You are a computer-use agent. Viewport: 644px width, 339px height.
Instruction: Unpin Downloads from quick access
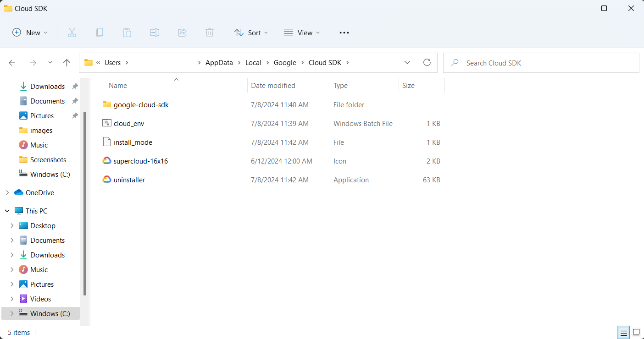tap(75, 86)
